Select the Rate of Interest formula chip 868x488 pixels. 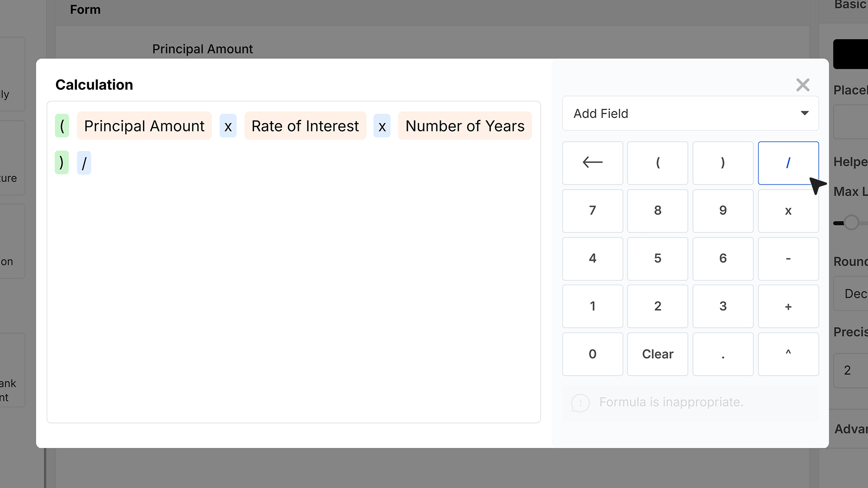point(305,126)
